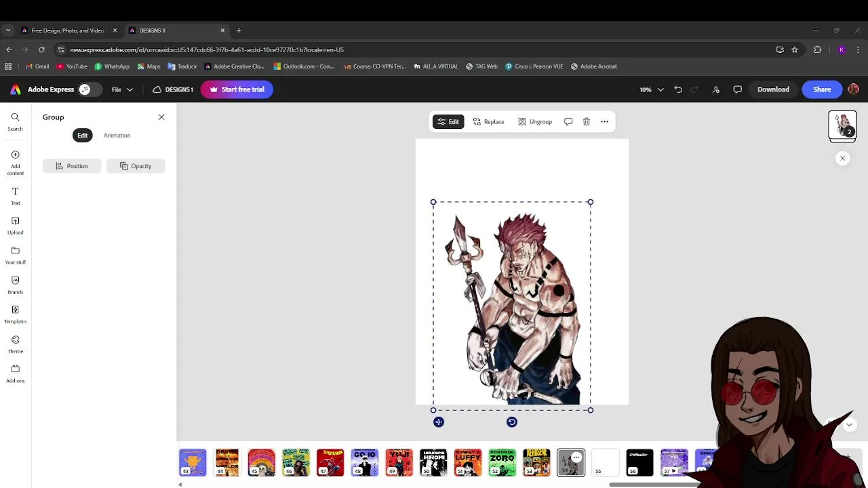The image size is (868, 488).
Task: Open the Opacity options
Action: pyautogui.click(x=136, y=166)
